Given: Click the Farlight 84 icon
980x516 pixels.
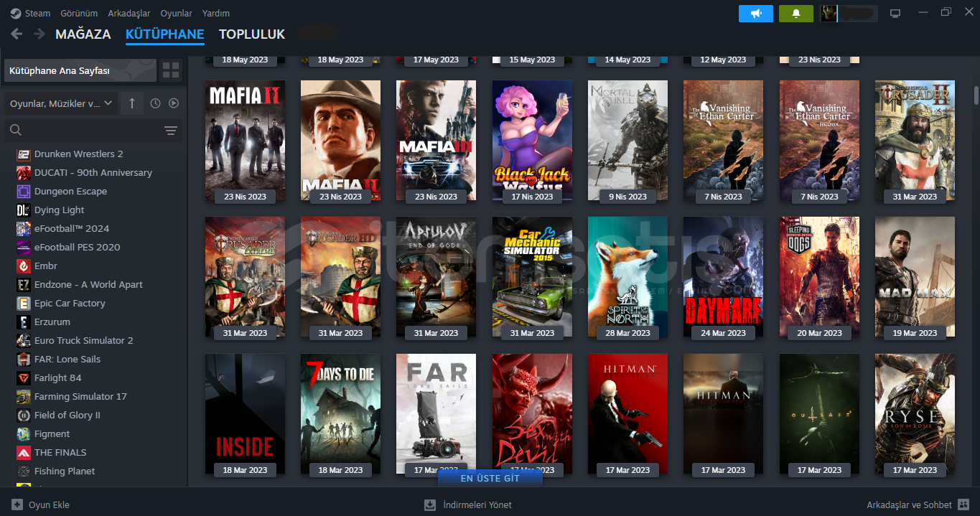Looking at the screenshot, I should click(x=23, y=377).
